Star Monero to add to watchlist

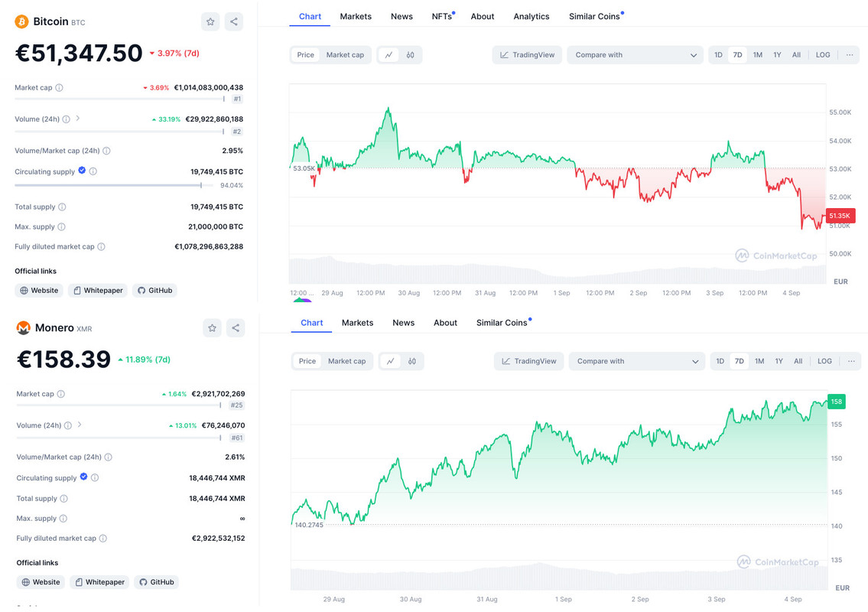coord(212,328)
